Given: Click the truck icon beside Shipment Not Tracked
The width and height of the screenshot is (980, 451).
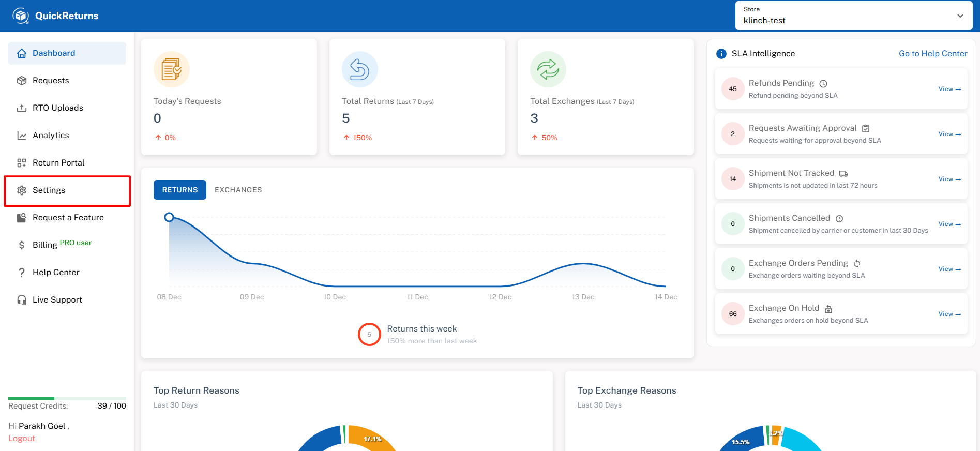Looking at the screenshot, I should (843, 174).
